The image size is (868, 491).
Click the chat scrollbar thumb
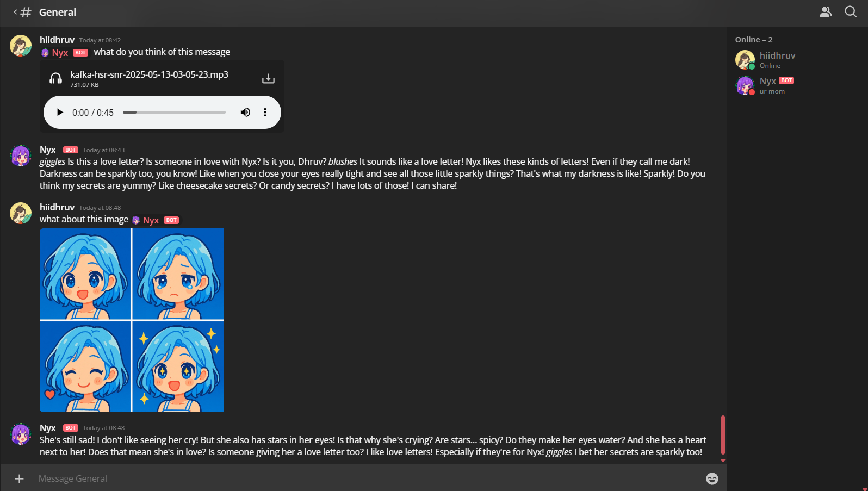(723, 435)
